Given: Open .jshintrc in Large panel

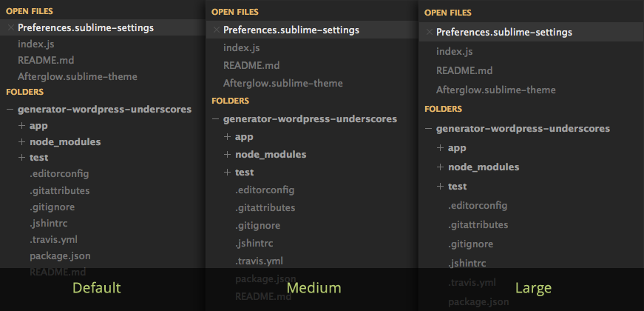Looking at the screenshot, I should pos(467,263).
